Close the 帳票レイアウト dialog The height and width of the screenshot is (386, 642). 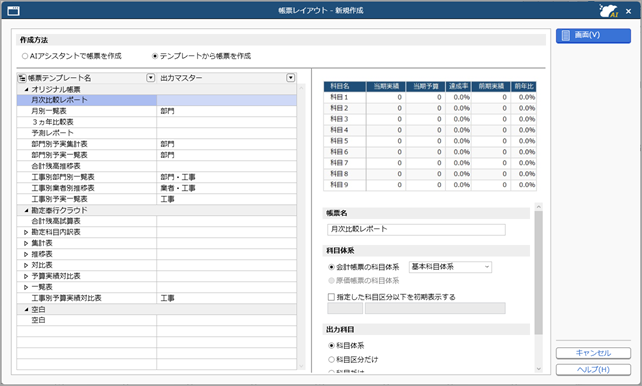point(628,11)
